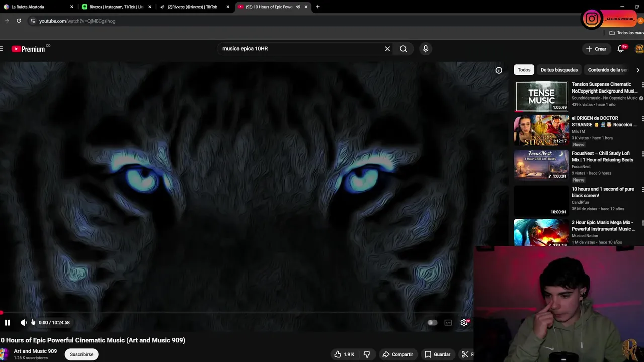Open the account avatar menu on YouTube

coord(639,49)
